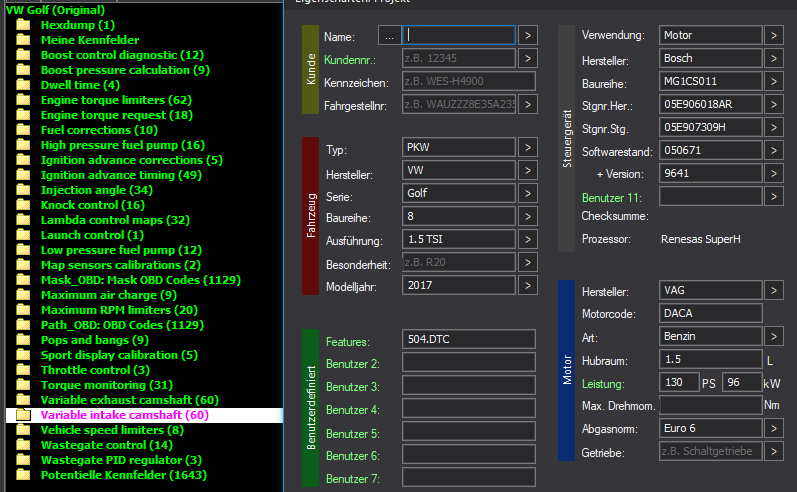Click folder icon of Maximum RPM limiters
The height and width of the screenshot is (492, 797).
23,310
